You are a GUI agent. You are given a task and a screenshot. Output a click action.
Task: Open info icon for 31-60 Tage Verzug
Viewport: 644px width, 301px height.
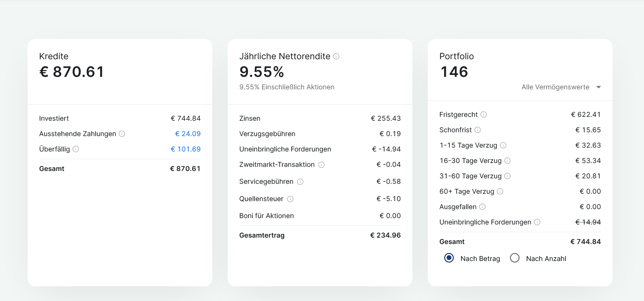pos(507,176)
